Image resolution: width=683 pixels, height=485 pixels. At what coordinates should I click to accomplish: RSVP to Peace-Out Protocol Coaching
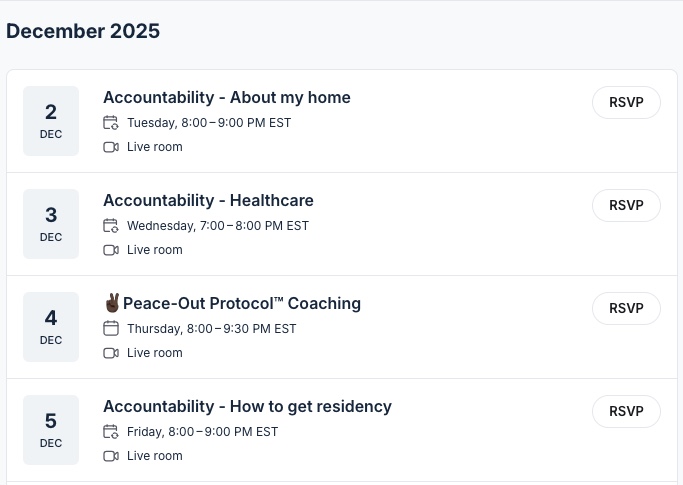(626, 308)
